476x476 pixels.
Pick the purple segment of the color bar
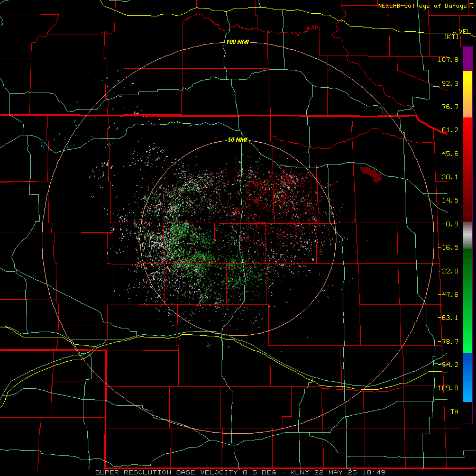[467, 59]
